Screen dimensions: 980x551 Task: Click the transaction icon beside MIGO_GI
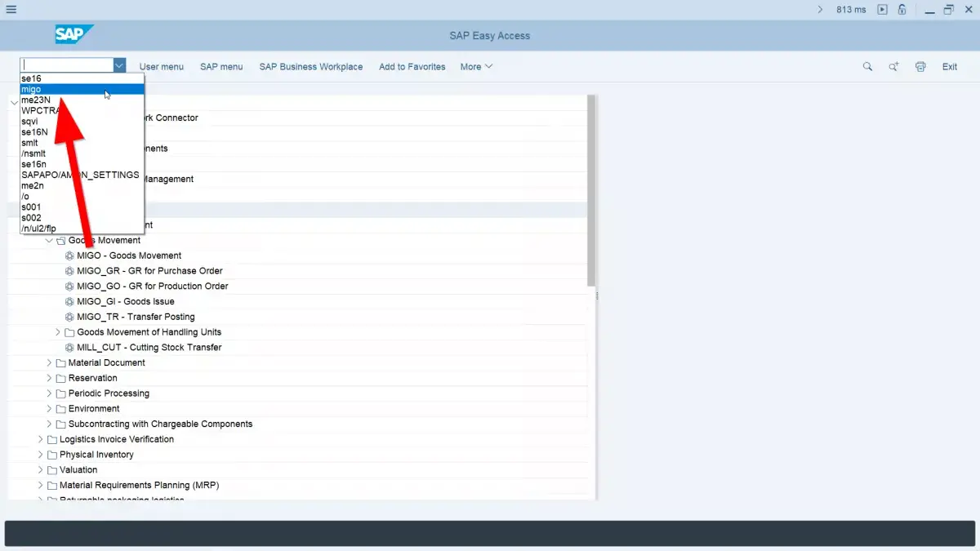69,301
